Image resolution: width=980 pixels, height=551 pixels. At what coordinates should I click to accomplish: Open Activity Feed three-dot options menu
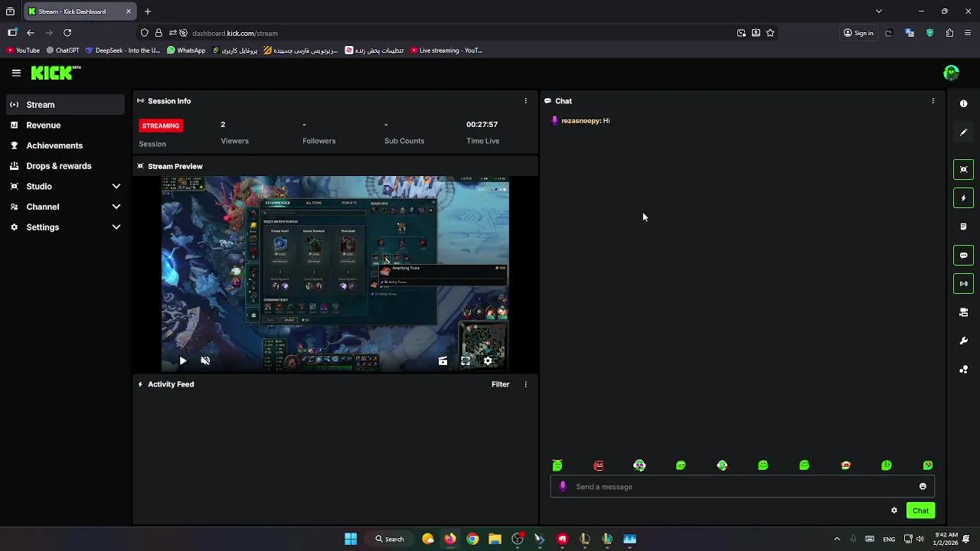coord(525,384)
